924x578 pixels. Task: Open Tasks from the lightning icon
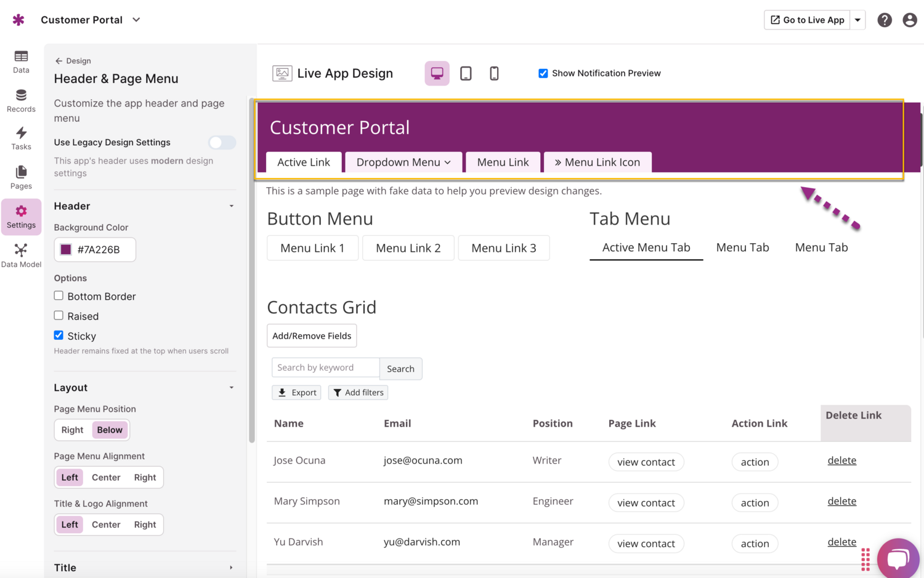point(21,138)
